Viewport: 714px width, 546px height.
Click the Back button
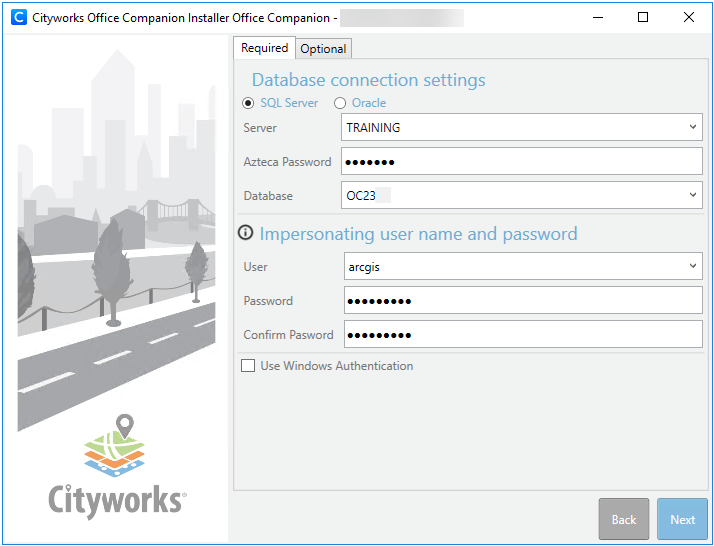623,519
